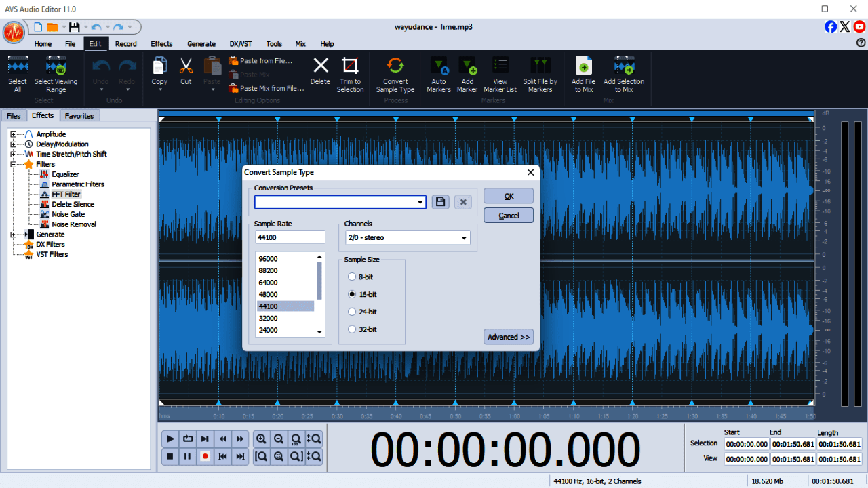Click the Trim to Selection icon
868x488 pixels.
[x=350, y=66]
